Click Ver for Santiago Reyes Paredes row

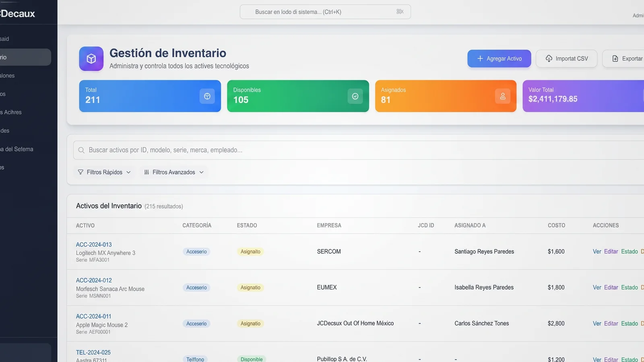[x=597, y=251]
